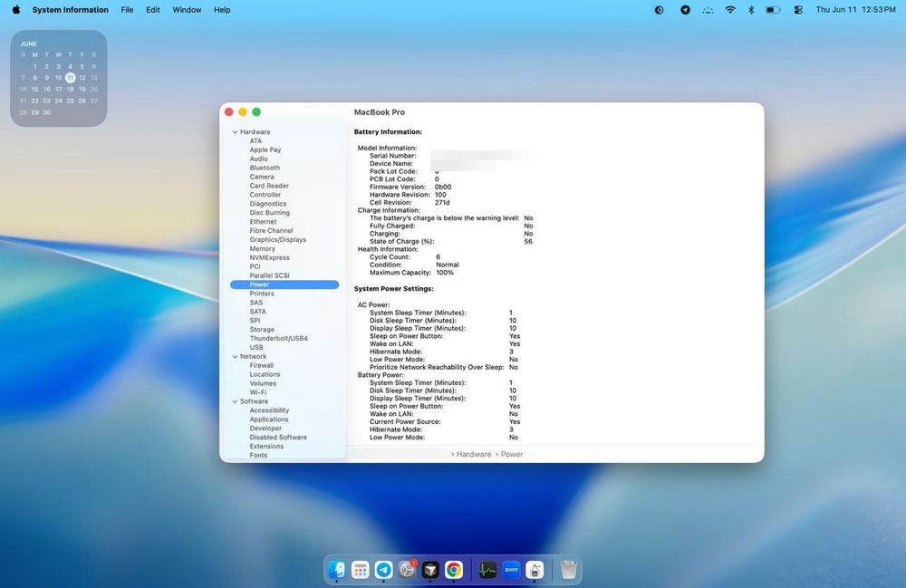The width and height of the screenshot is (906, 588).
Task: Select Volumes under Network
Action: coord(263,383)
